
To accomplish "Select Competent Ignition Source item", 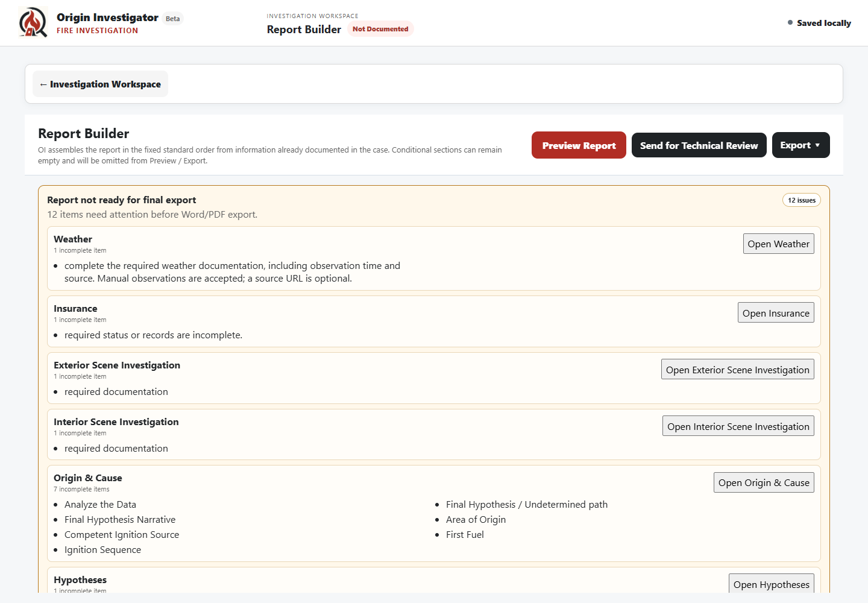I will [x=122, y=534].
